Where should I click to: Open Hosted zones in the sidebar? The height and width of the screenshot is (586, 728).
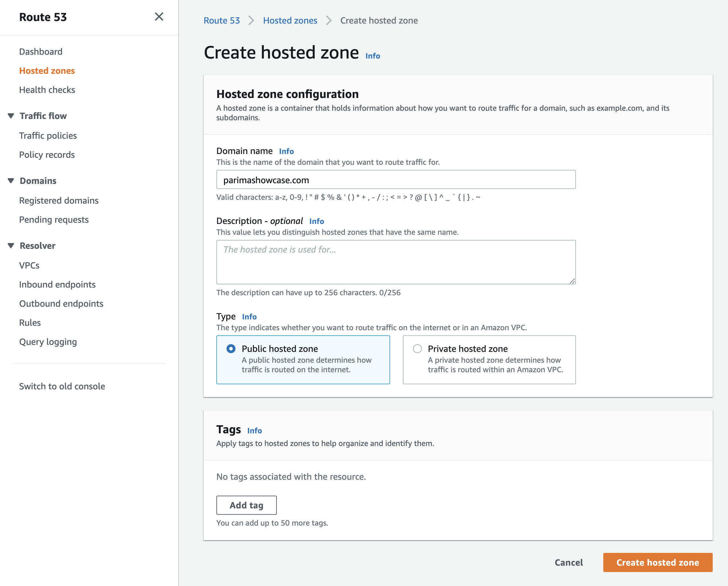[x=47, y=71]
